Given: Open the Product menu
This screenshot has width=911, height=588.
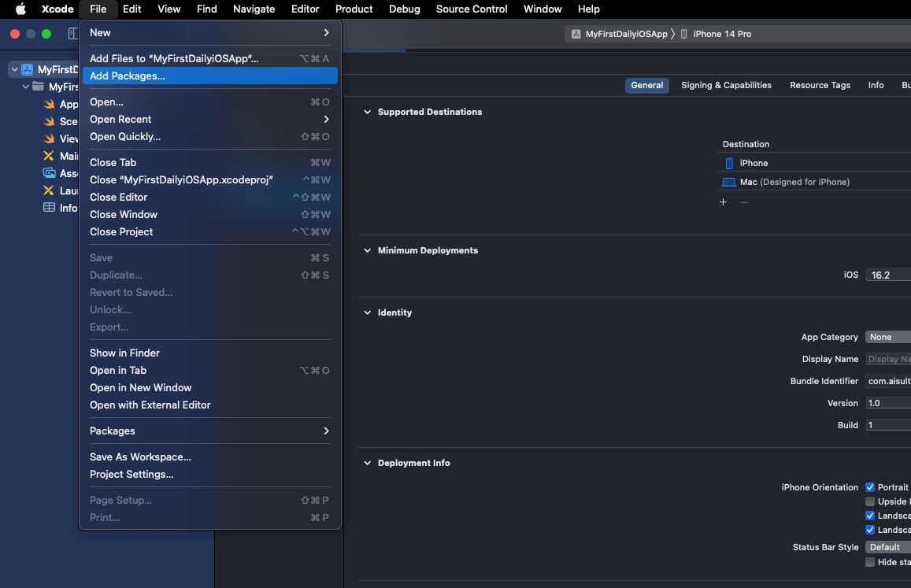Looking at the screenshot, I should (354, 9).
